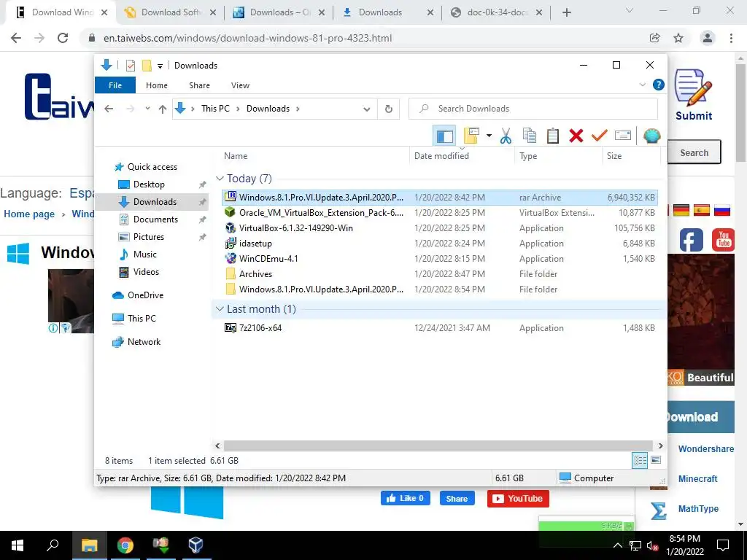Sort files by the Name column
The height and width of the screenshot is (560, 747).
pyautogui.click(x=314, y=156)
